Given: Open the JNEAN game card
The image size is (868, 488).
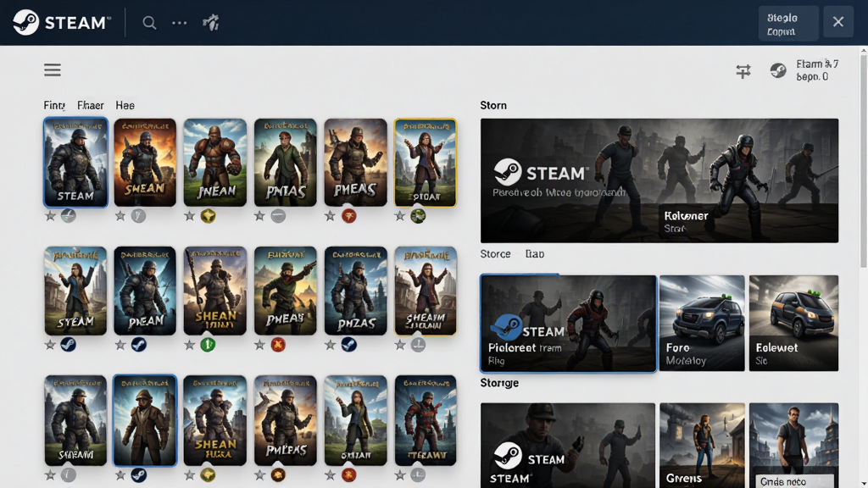Looking at the screenshot, I should (214, 163).
